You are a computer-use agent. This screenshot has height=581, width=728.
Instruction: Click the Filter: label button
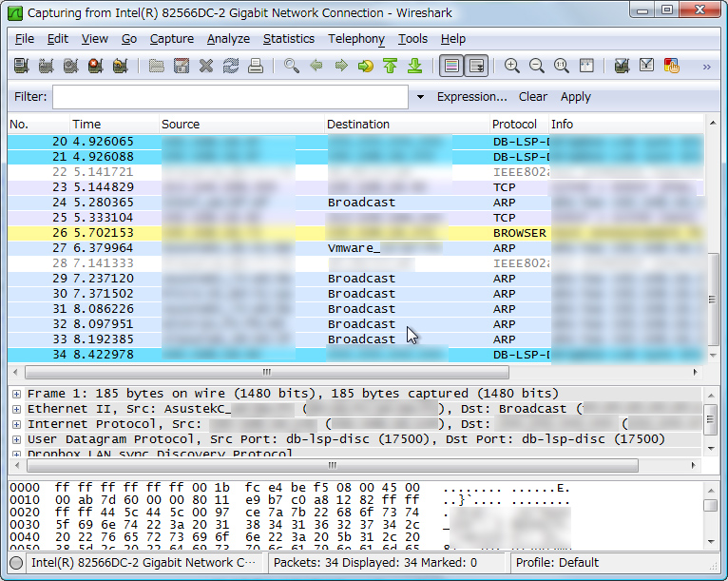pyautogui.click(x=30, y=97)
